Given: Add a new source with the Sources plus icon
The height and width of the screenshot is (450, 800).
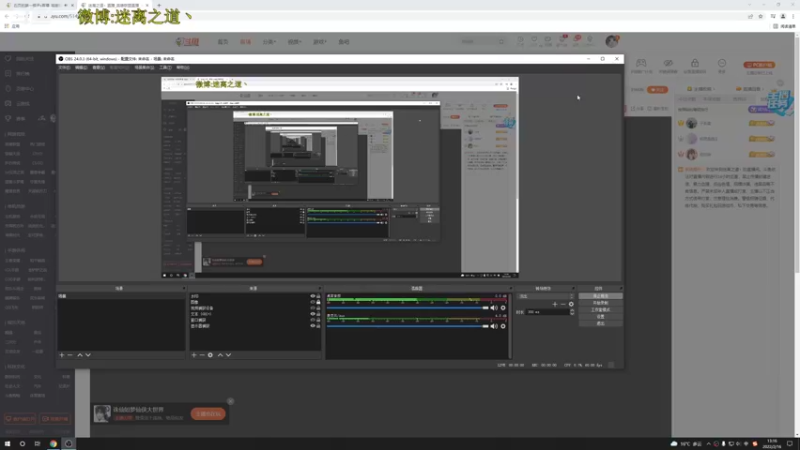Looking at the screenshot, I should 193,355.
